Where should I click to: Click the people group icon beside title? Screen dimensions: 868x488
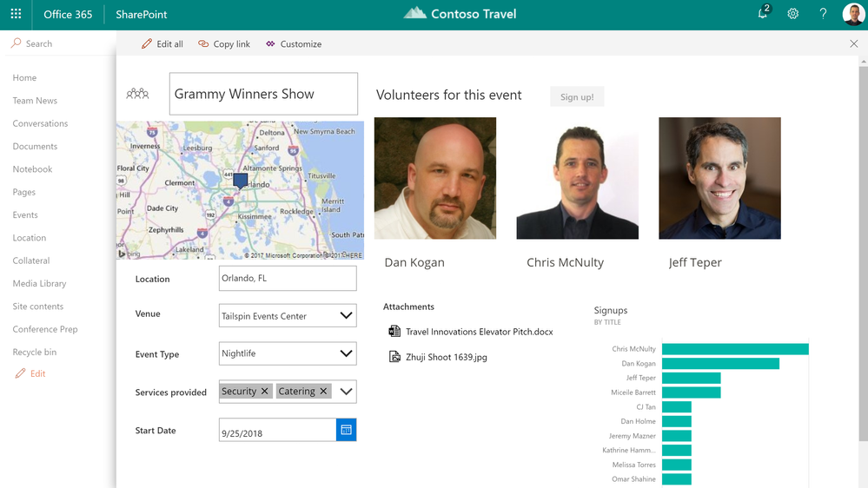[137, 94]
